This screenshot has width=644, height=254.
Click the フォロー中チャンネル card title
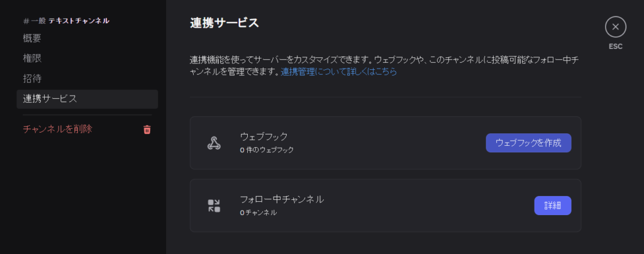pyautogui.click(x=282, y=199)
